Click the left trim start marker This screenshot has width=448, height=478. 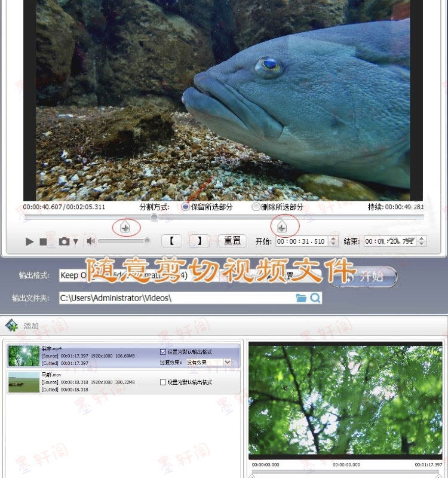pos(125,227)
